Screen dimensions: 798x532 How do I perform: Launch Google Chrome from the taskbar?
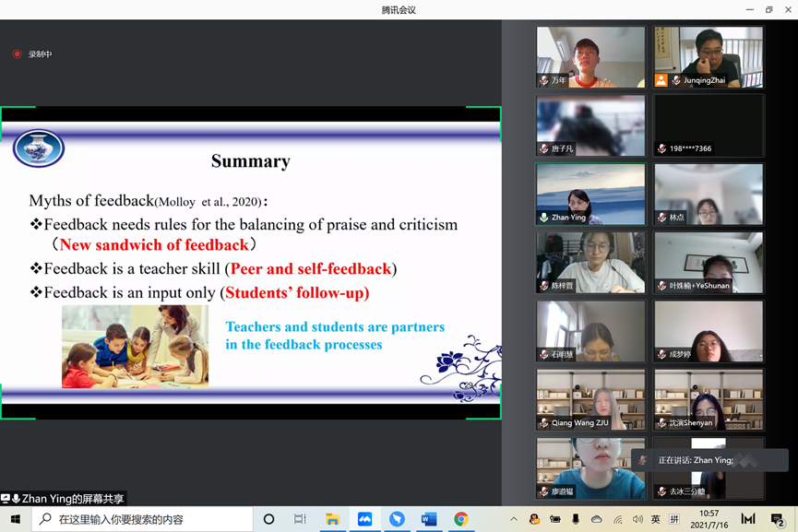point(460,519)
